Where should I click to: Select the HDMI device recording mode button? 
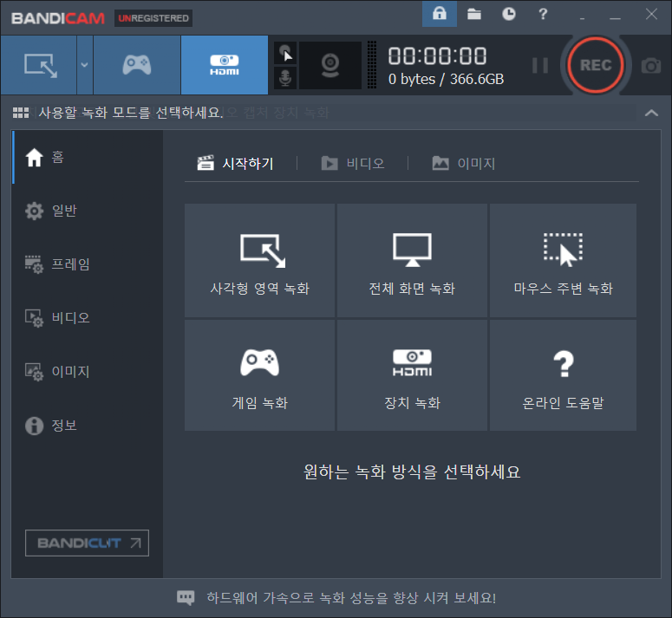224,65
